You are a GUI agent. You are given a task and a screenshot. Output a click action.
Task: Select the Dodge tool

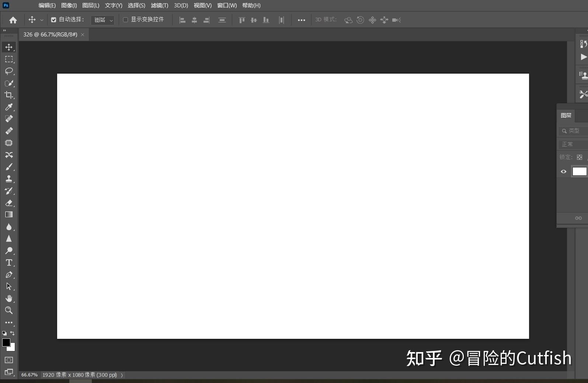(9, 251)
